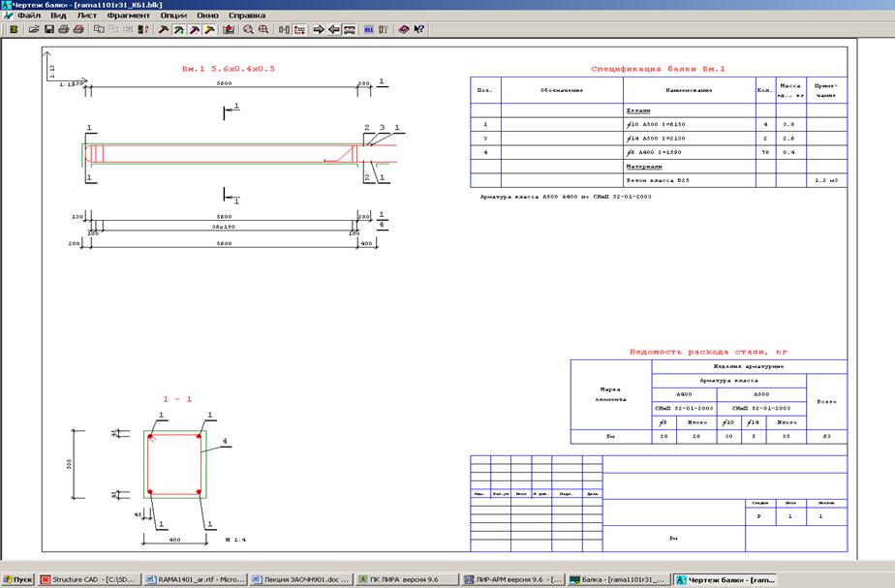Click the Пуск start button
Image resolution: width=895 pixels, height=588 pixels.
tap(18, 579)
